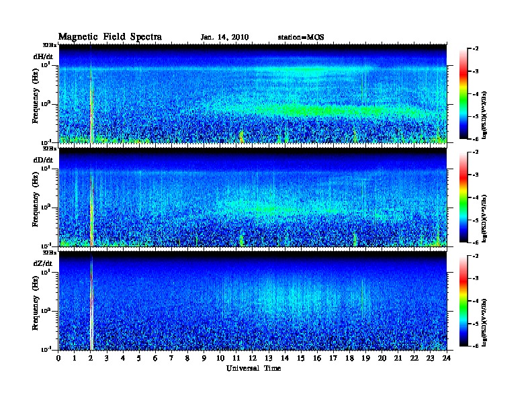Click the "dH/dt" panel label
Viewport: 532px width, 411px height.
coord(43,56)
